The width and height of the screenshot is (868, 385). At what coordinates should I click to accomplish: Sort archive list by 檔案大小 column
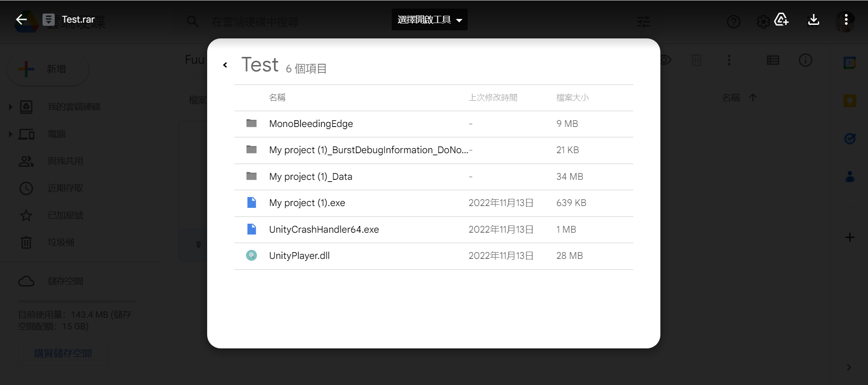pyautogui.click(x=573, y=98)
